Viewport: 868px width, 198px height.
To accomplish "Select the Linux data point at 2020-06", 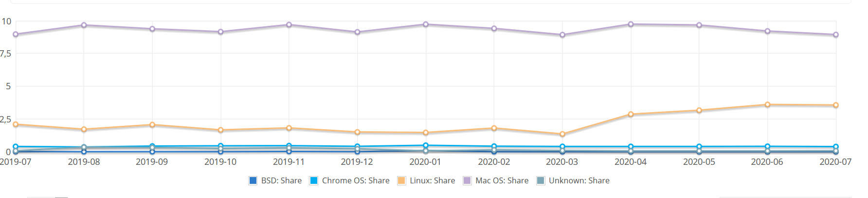I will [x=767, y=105].
